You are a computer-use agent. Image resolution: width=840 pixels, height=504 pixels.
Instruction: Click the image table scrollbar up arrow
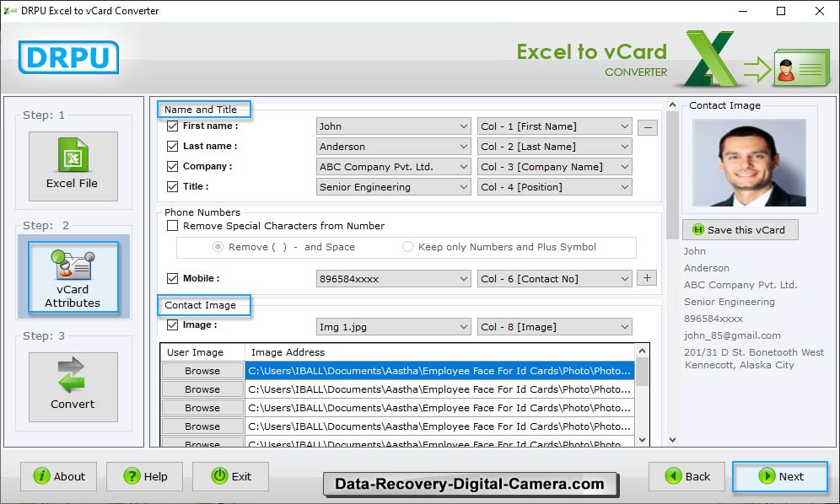[642, 351]
